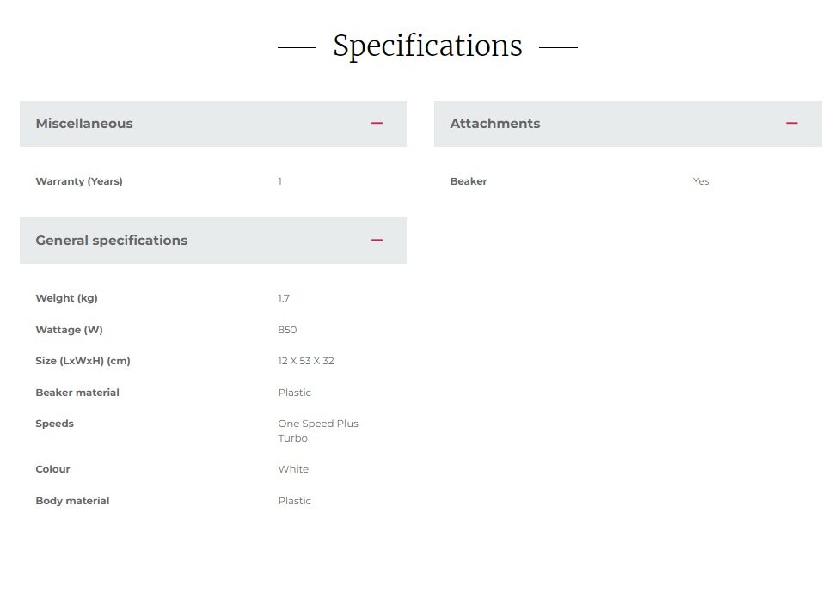This screenshot has height=616, width=840.
Task: Select the 12 X 53 X 32 size value
Action: click(306, 361)
